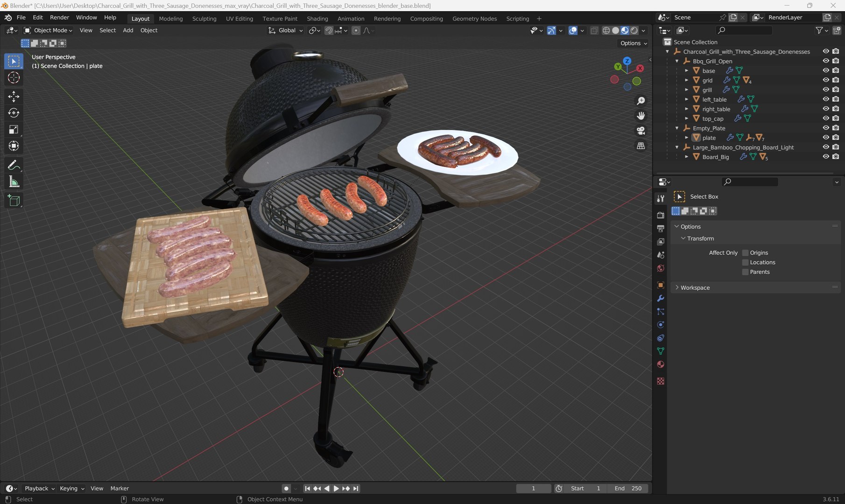845x504 pixels.
Task: Hide the plate object in viewport
Action: click(x=825, y=138)
